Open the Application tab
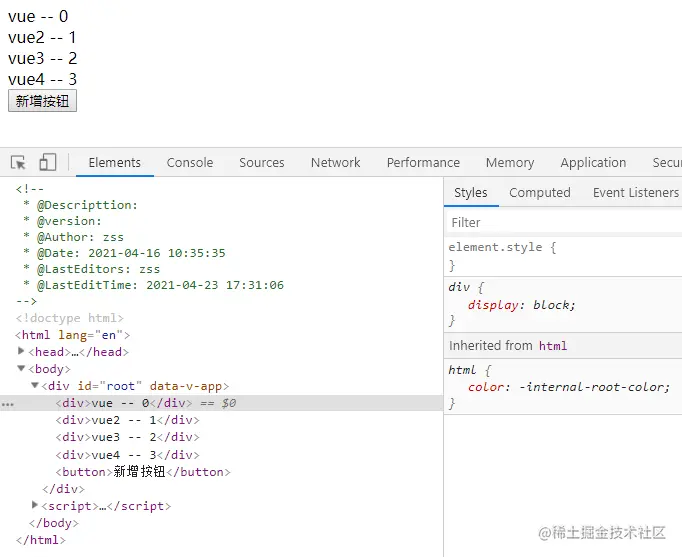 pos(593,163)
